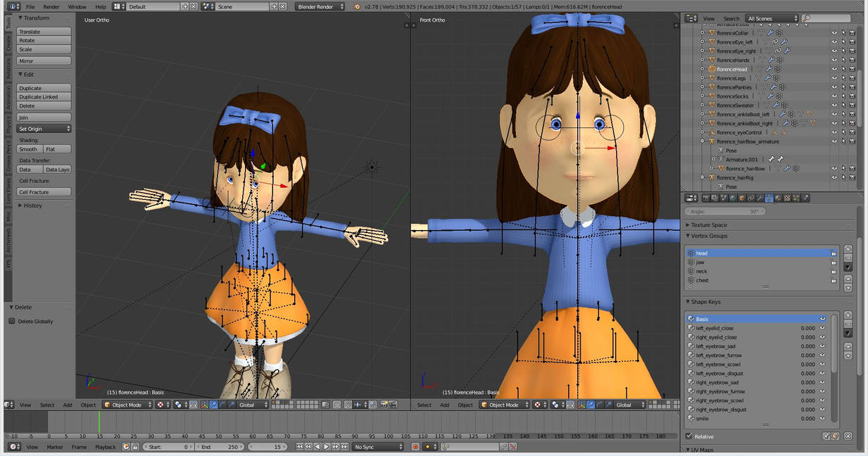Open the Playback menu in timeline
The height and width of the screenshot is (456, 868).
coord(106,447)
